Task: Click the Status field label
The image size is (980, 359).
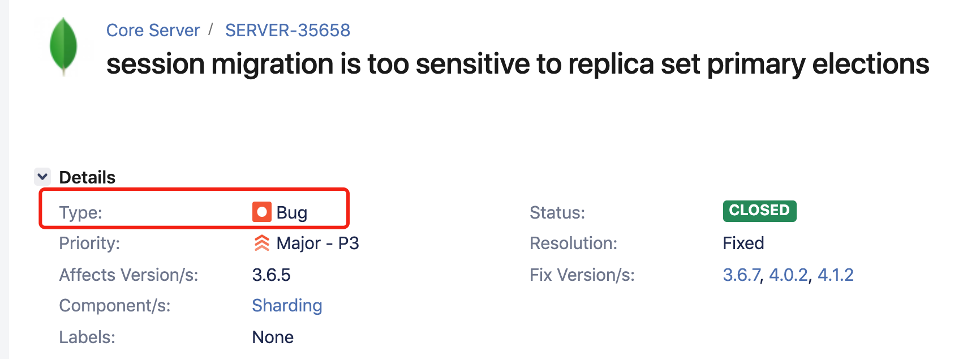Action: 557,213
